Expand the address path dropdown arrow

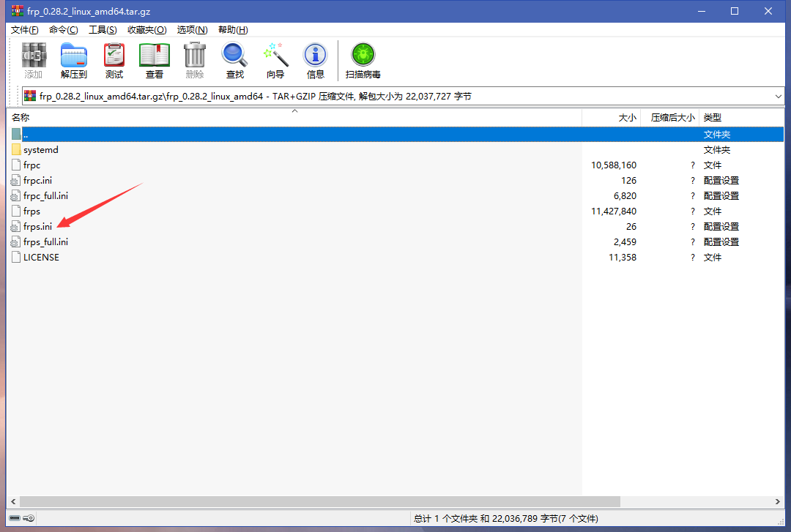[778, 96]
